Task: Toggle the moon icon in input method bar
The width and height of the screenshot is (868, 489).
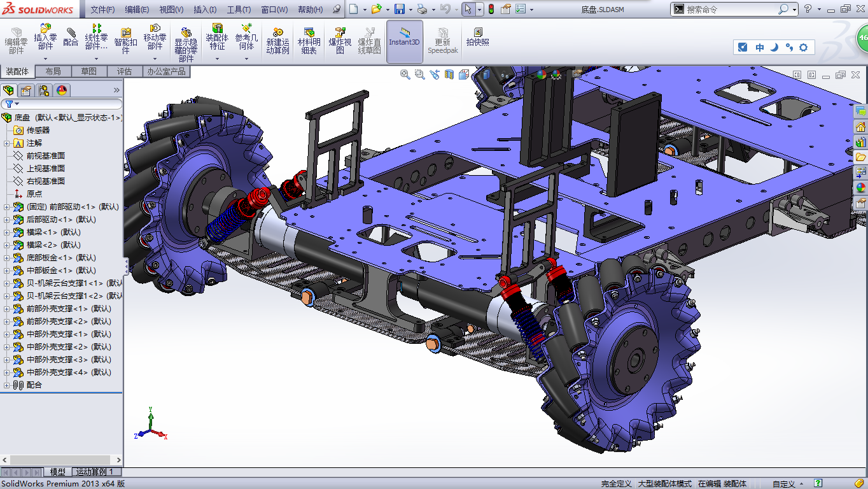Action: 774,47
